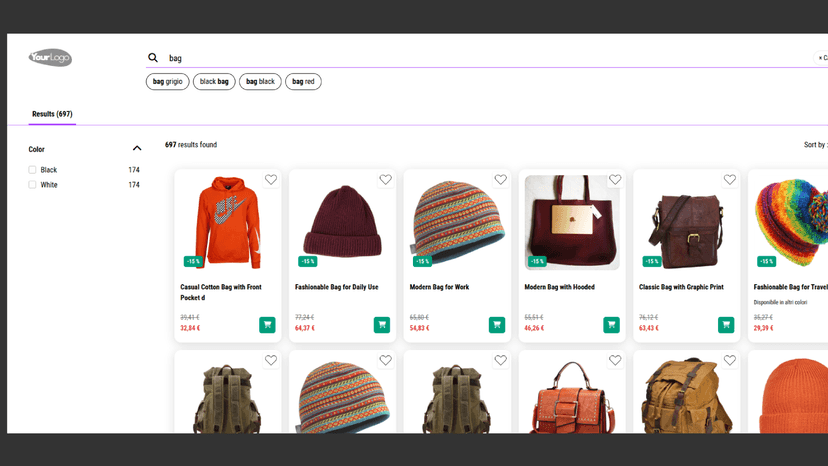The width and height of the screenshot is (828, 466).
Task: Favorite the Modern Bag for Work
Action: pyautogui.click(x=501, y=180)
